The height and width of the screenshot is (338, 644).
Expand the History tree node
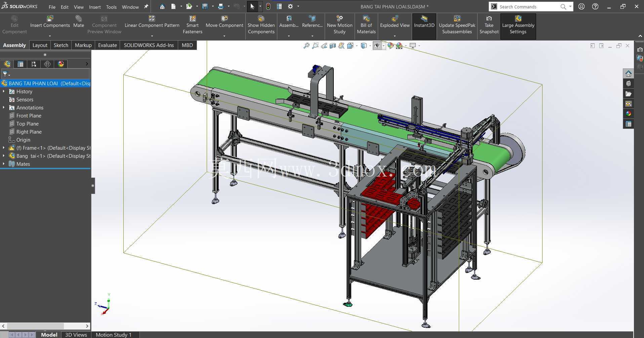4,91
